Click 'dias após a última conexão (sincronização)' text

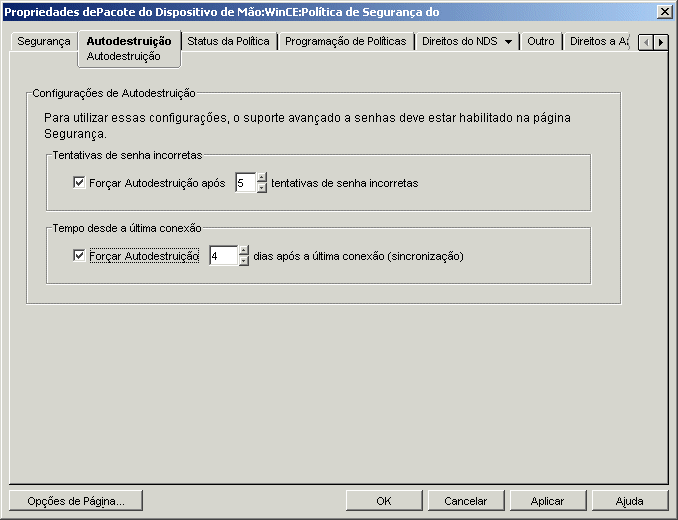(358, 256)
